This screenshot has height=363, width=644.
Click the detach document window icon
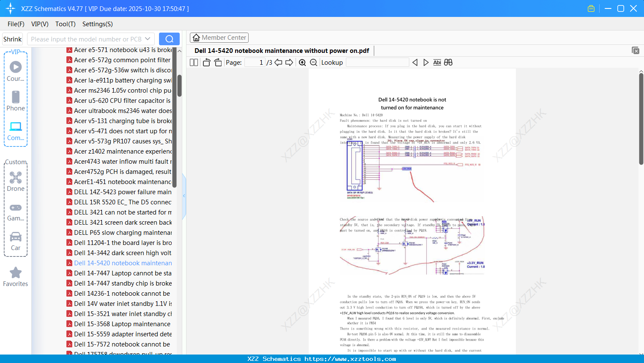(x=635, y=50)
